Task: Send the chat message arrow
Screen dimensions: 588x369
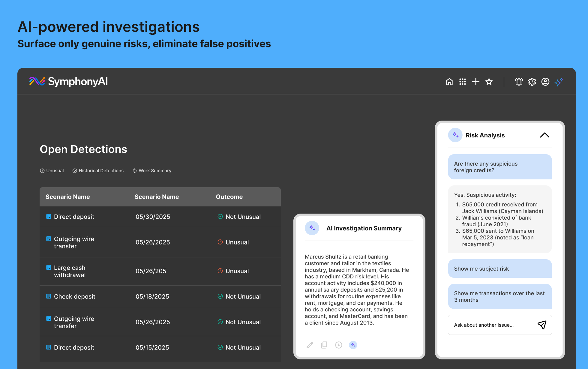Action: tap(542, 325)
